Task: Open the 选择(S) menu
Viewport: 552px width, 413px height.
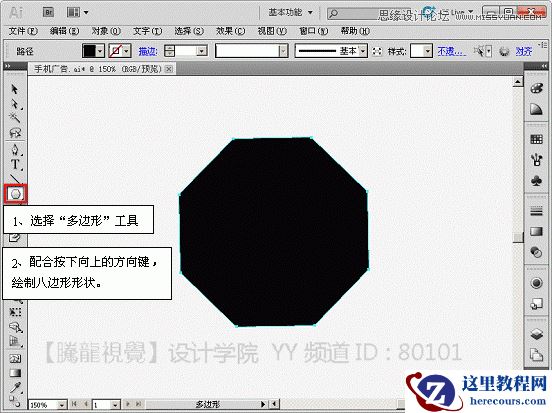Action: (x=189, y=31)
